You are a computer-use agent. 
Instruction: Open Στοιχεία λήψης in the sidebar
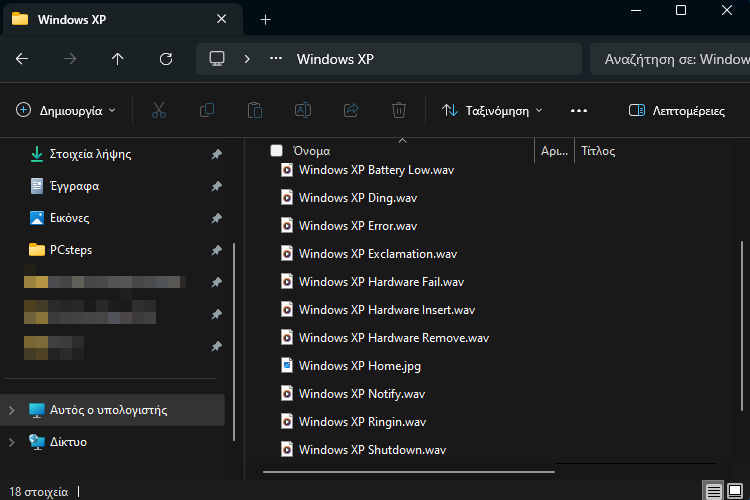90,154
